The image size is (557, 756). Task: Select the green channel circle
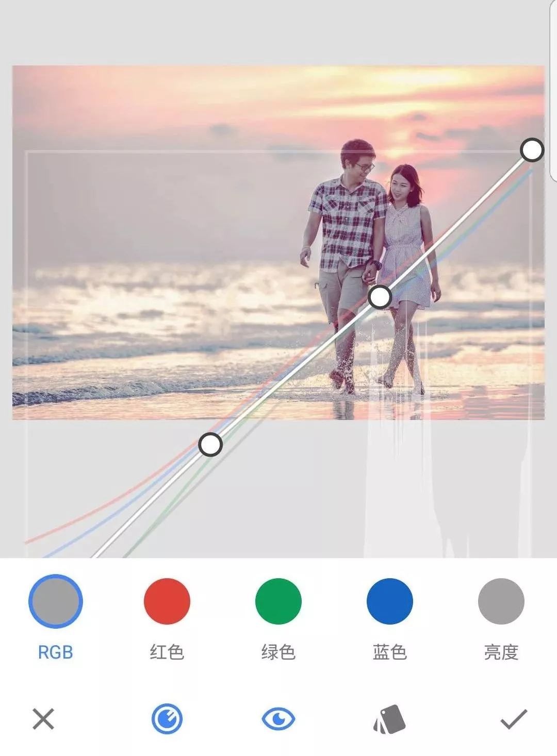(x=278, y=601)
